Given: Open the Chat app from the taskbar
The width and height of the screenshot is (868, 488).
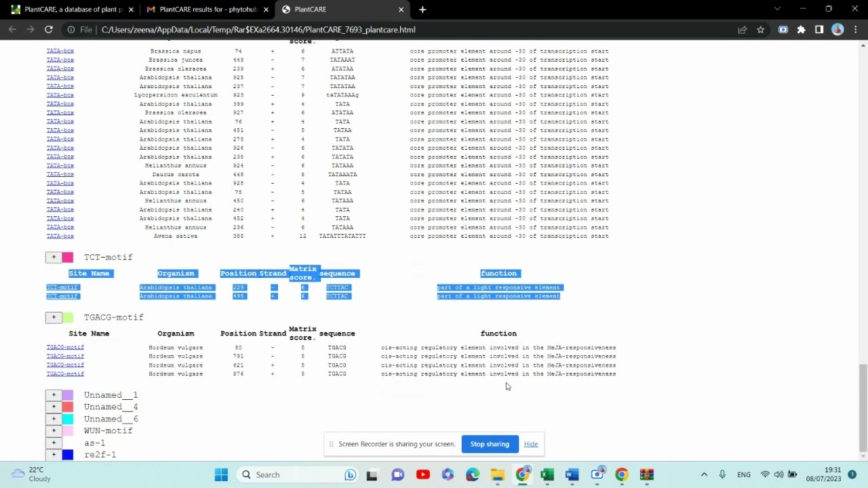Looking at the screenshot, I should 398,474.
